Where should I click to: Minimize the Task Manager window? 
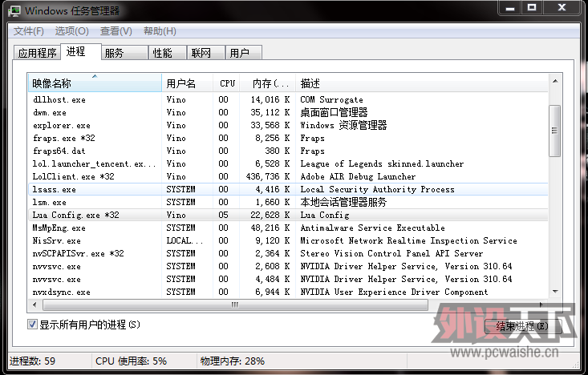tap(510, 8)
